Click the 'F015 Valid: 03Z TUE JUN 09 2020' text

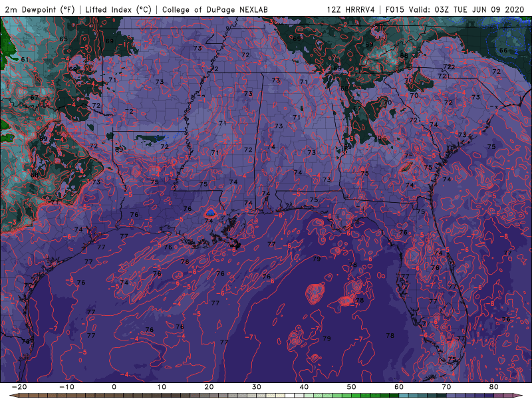click(x=455, y=9)
